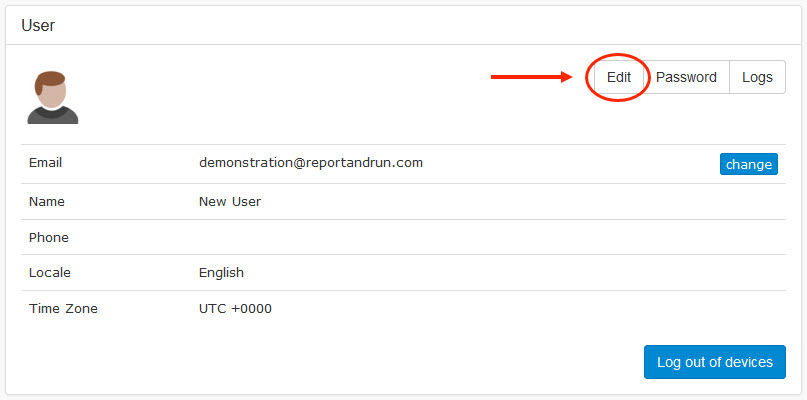This screenshot has height=400, width=807.
Task: Click the Time Zone field label
Action: click(x=63, y=308)
